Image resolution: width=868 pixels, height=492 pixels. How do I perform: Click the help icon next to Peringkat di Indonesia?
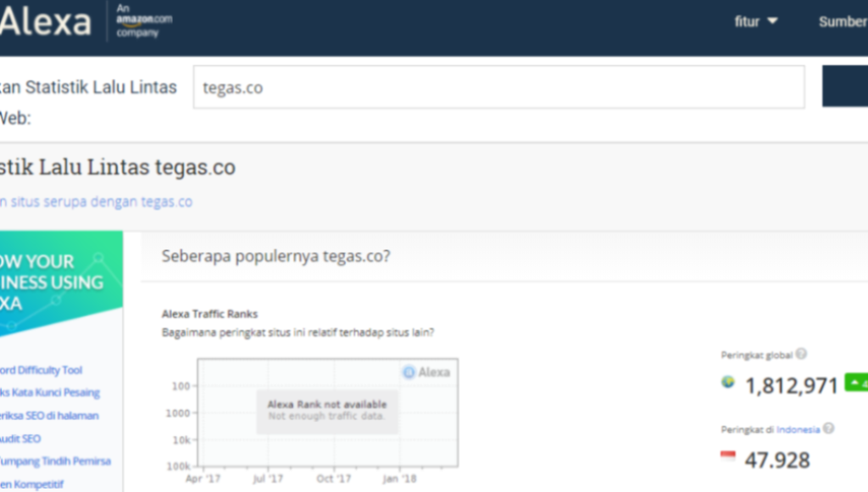[828, 428]
